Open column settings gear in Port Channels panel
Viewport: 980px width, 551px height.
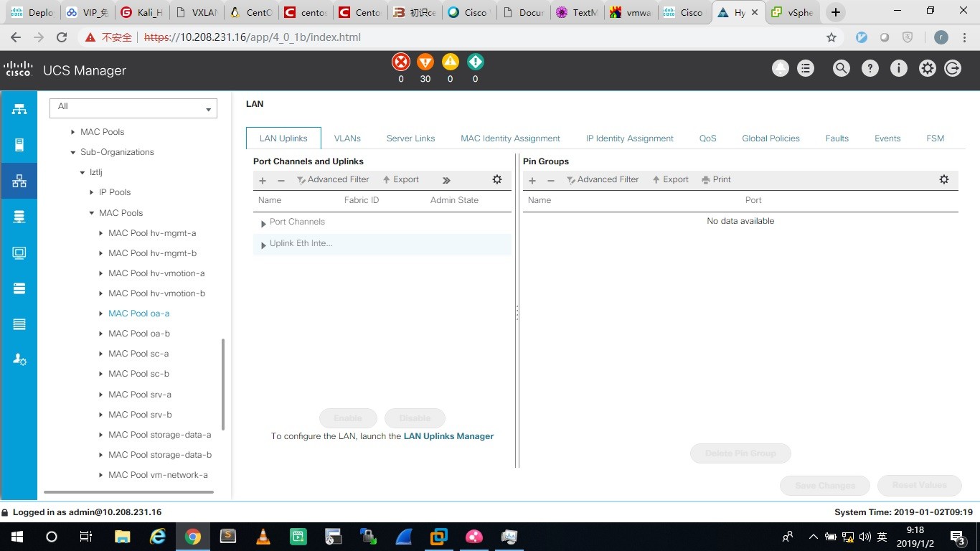pyautogui.click(x=497, y=179)
